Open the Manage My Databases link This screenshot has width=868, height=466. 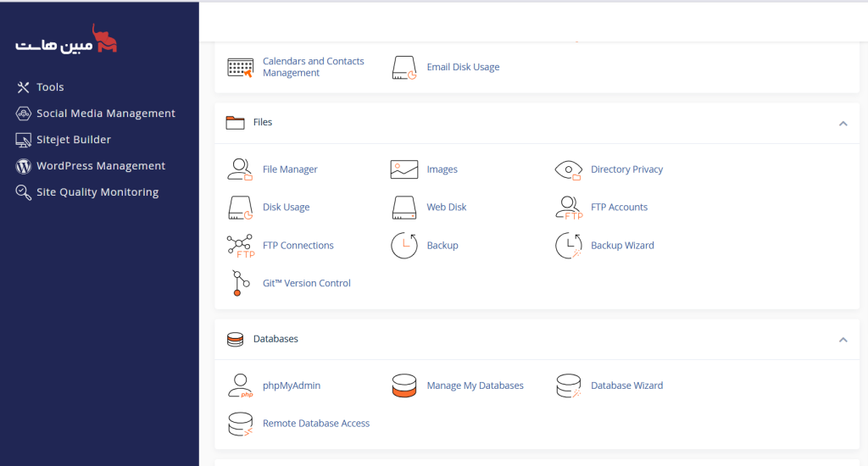click(475, 386)
